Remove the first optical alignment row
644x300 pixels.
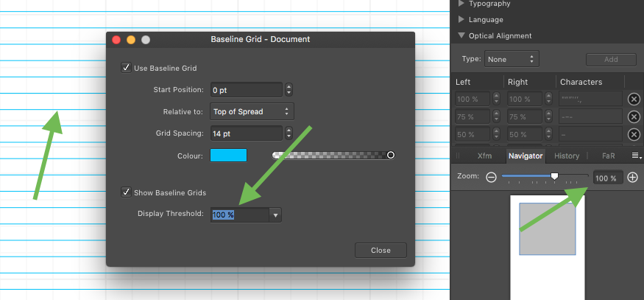coord(634,99)
